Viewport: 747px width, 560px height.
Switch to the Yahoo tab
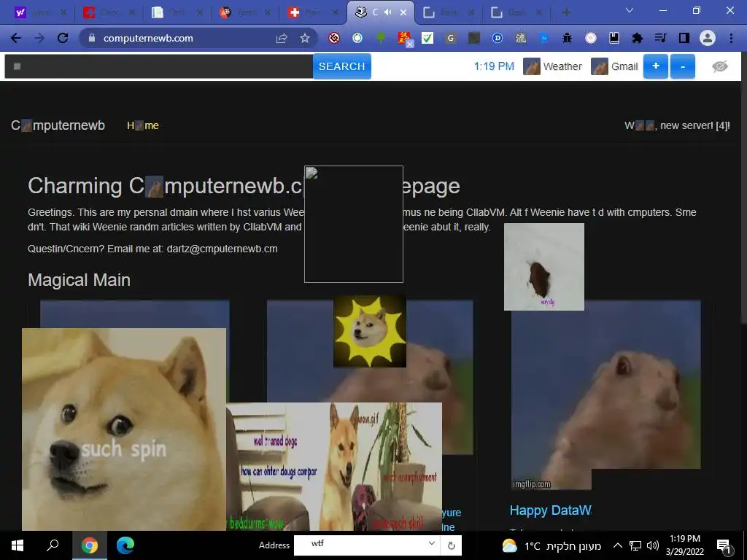[41, 12]
